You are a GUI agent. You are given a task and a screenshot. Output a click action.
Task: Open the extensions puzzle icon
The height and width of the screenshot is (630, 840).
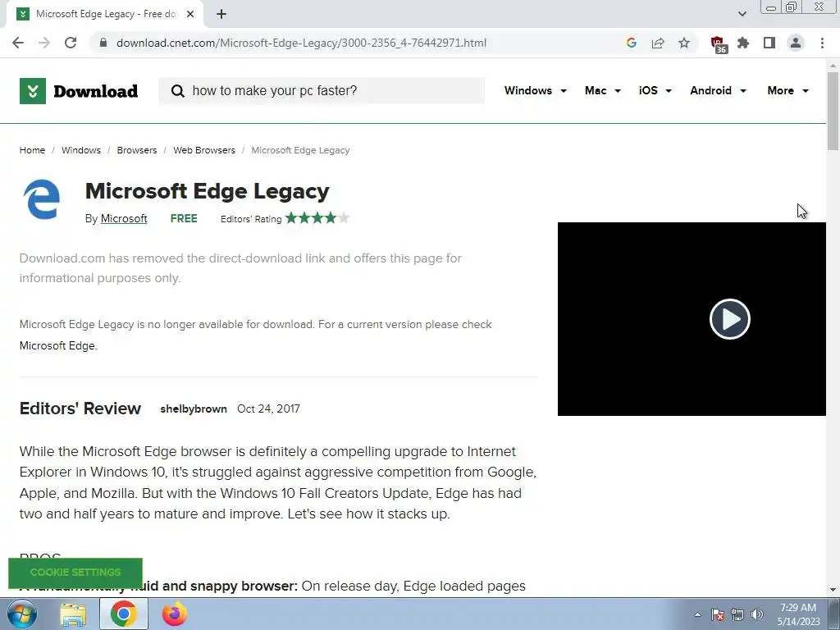point(743,43)
